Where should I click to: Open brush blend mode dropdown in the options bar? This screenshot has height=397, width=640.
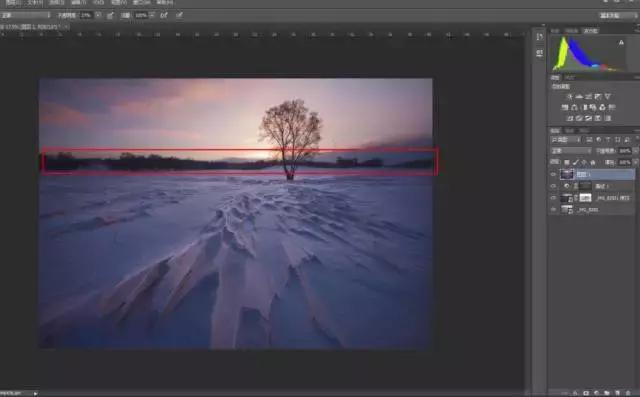pos(25,15)
